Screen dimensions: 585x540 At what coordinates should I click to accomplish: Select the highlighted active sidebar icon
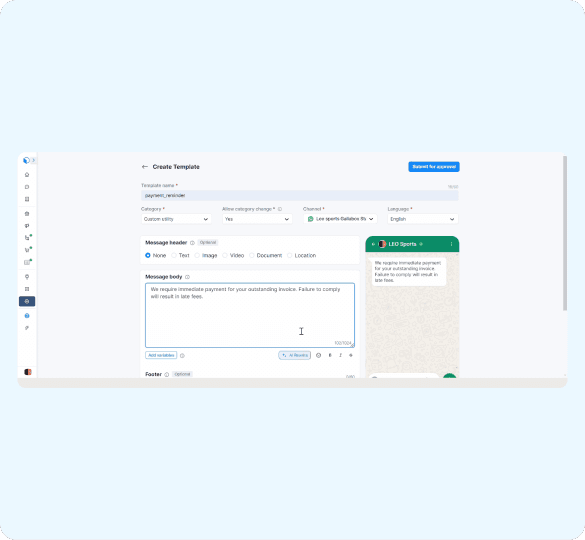[x=27, y=301]
